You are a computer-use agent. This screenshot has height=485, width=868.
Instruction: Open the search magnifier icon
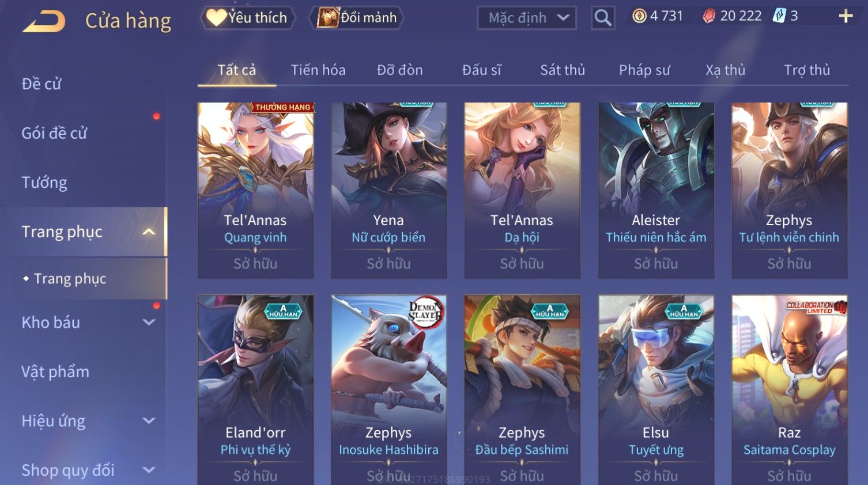pos(603,18)
